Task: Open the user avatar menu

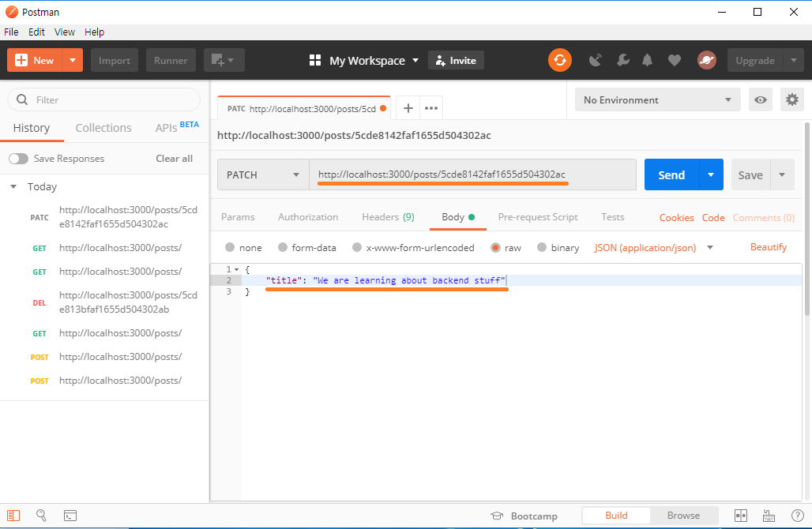Action: pos(706,61)
